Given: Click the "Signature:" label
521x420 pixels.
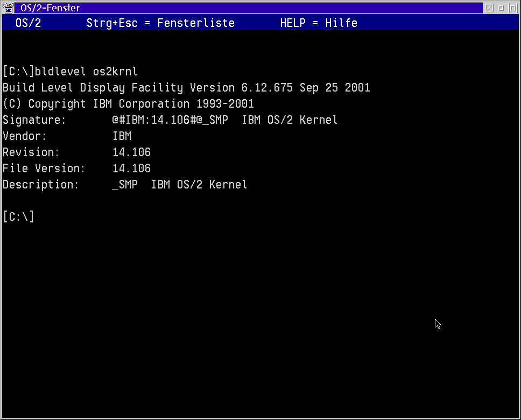Looking at the screenshot, I should coord(34,120).
